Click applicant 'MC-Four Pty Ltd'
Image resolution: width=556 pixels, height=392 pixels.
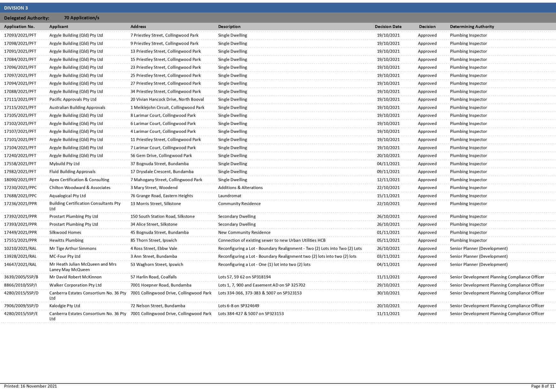point(65,257)
